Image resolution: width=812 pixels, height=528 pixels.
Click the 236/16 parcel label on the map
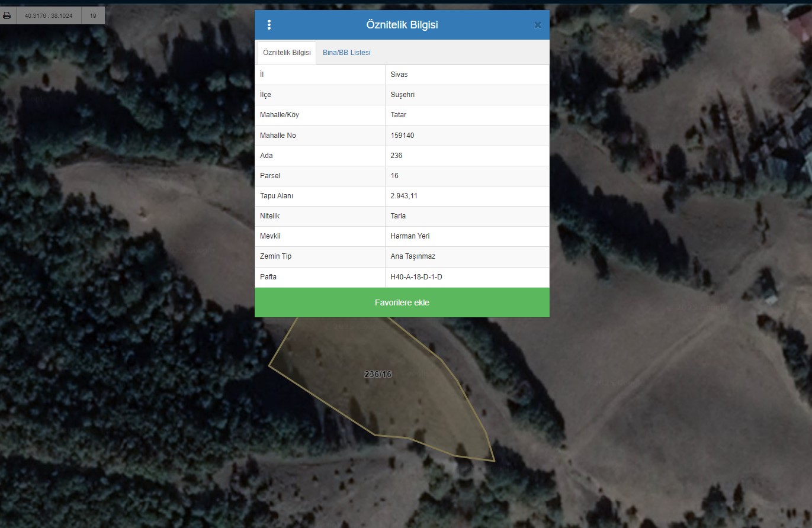pos(378,374)
